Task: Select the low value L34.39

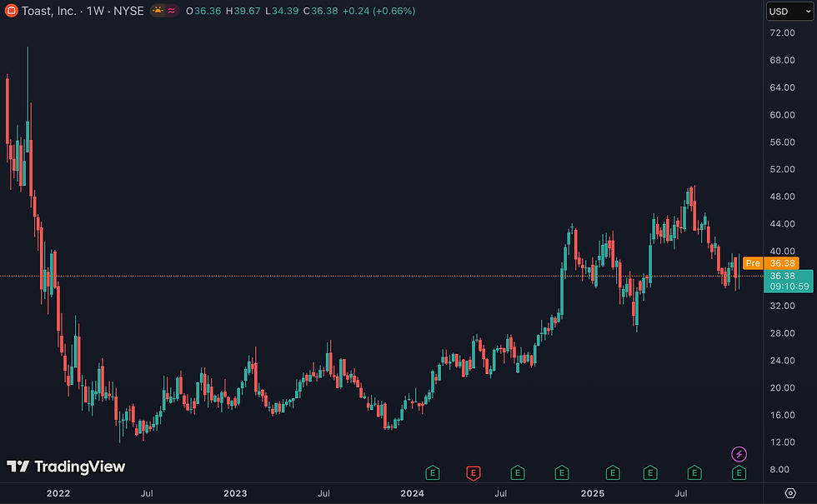Action: [x=282, y=11]
